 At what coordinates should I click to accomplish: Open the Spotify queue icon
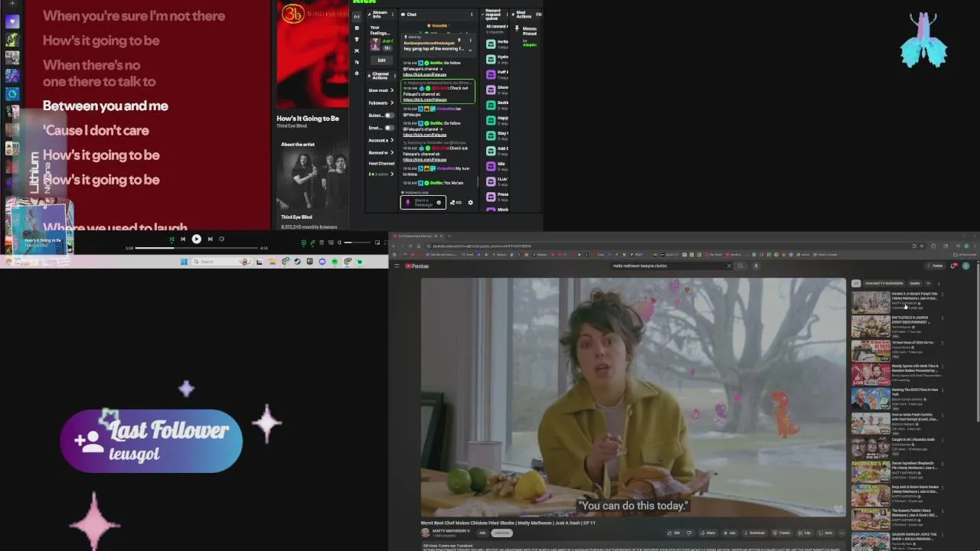[x=322, y=243]
